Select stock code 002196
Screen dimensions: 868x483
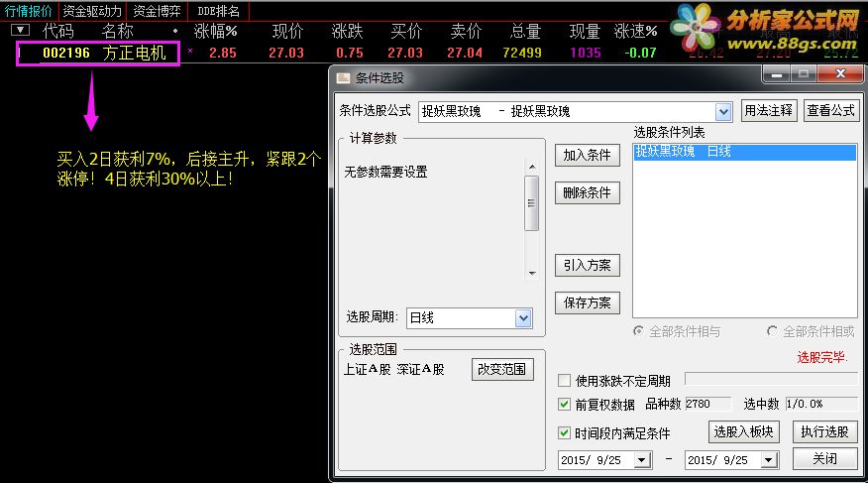pos(65,54)
